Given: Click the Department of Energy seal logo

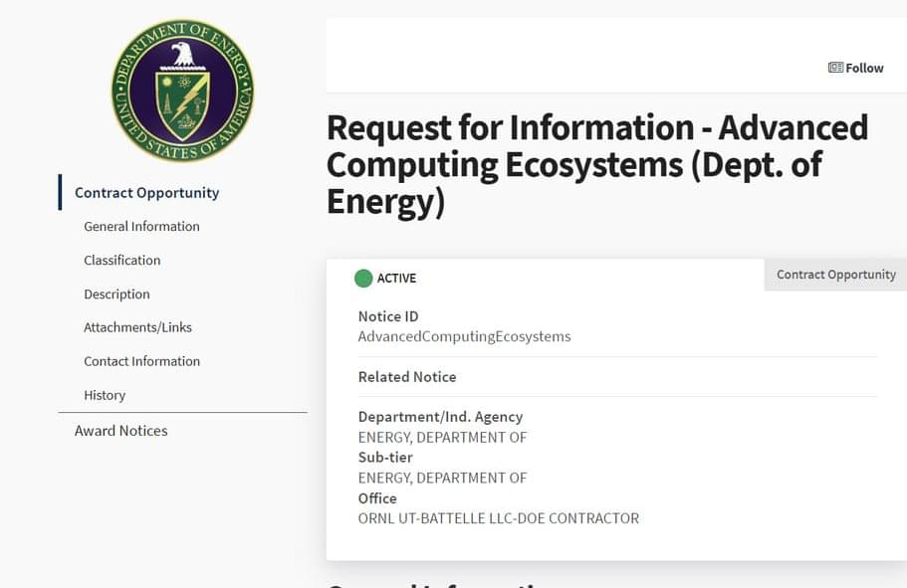Looking at the screenshot, I should tap(182, 91).
